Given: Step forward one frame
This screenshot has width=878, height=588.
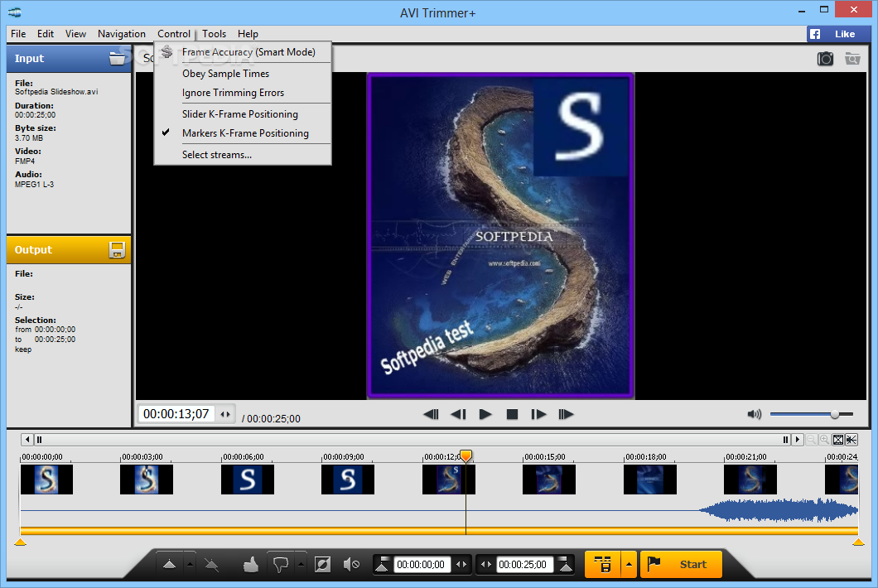Looking at the screenshot, I should (538, 414).
